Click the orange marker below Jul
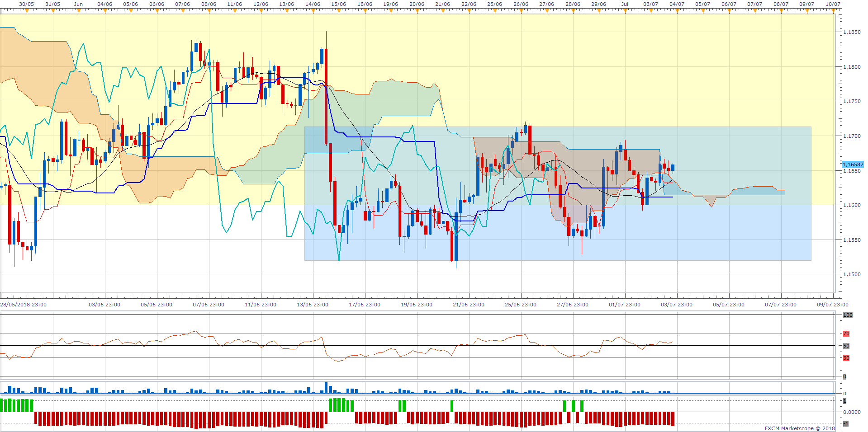This screenshot has width=868, height=432. [x=625, y=11]
